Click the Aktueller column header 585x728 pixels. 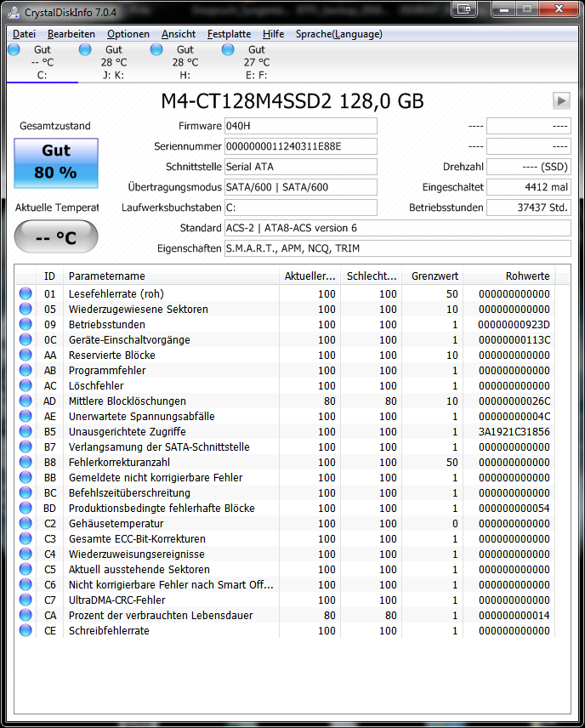pos(310,276)
